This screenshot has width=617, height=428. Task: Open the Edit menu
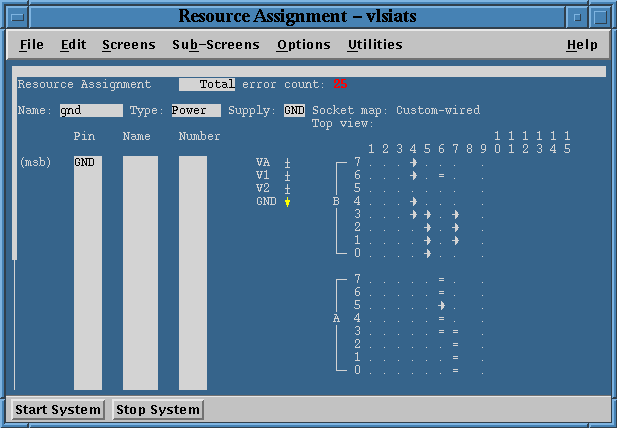click(73, 44)
